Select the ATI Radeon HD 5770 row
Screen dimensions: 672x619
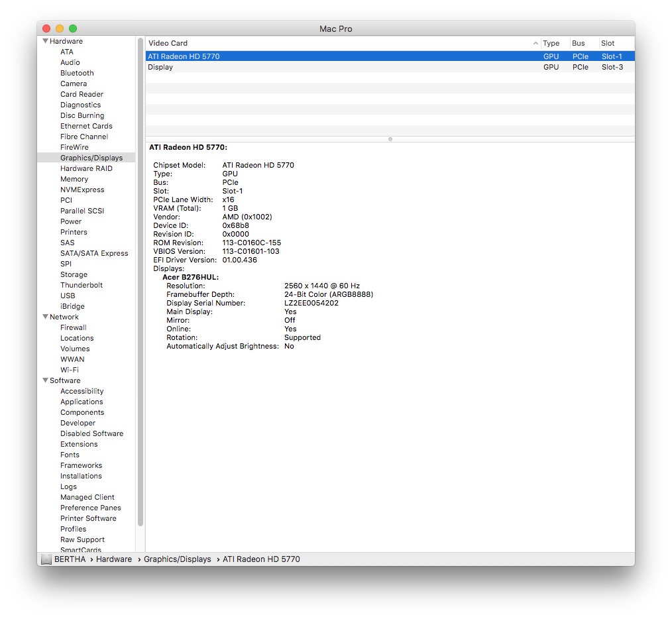click(390, 56)
